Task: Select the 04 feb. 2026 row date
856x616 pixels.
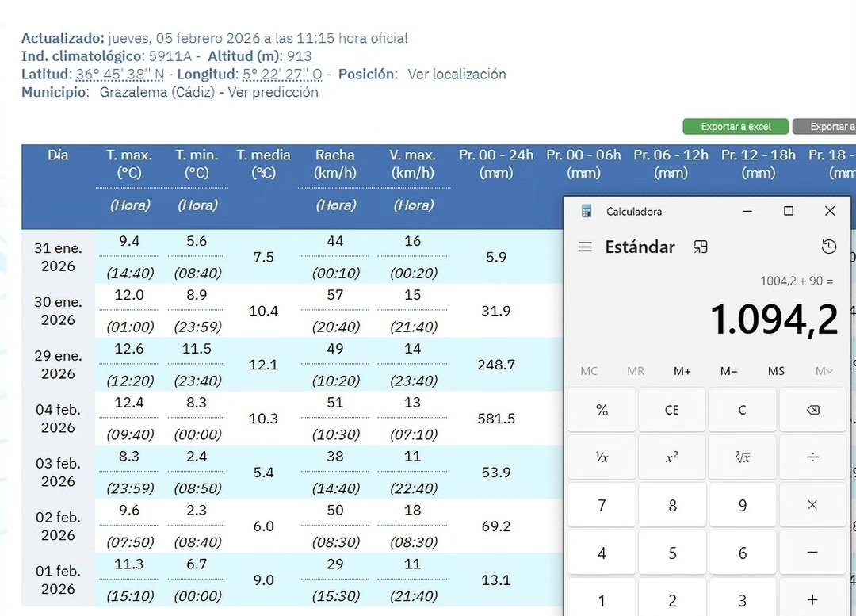Action: [x=58, y=419]
